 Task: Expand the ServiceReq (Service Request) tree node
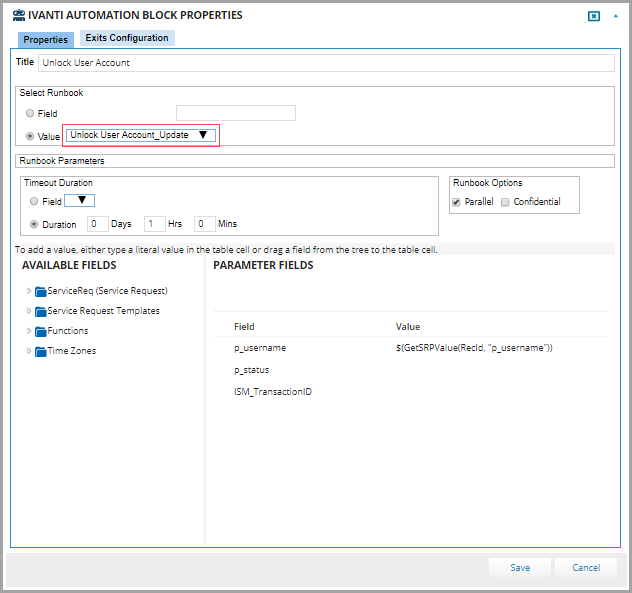point(29,291)
